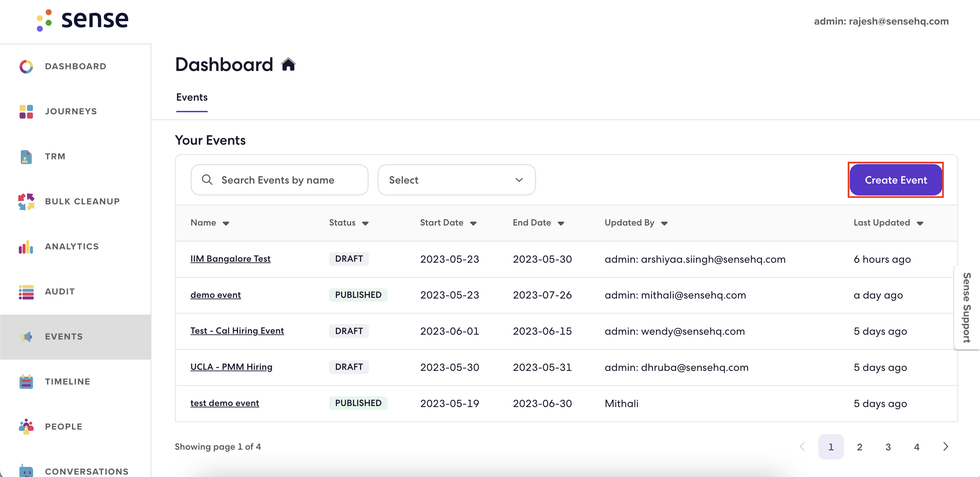Click the Sense logo

click(83, 20)
